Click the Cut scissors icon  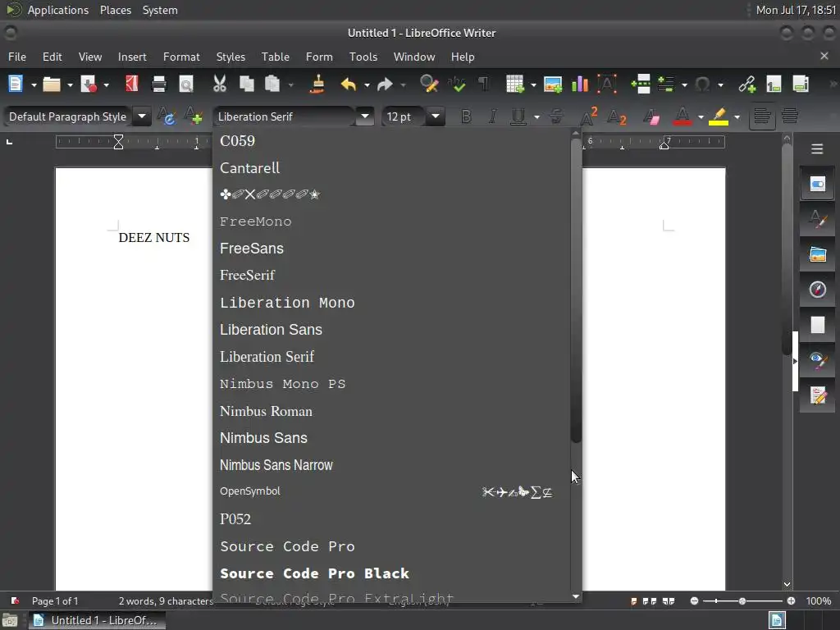[220, 84]
